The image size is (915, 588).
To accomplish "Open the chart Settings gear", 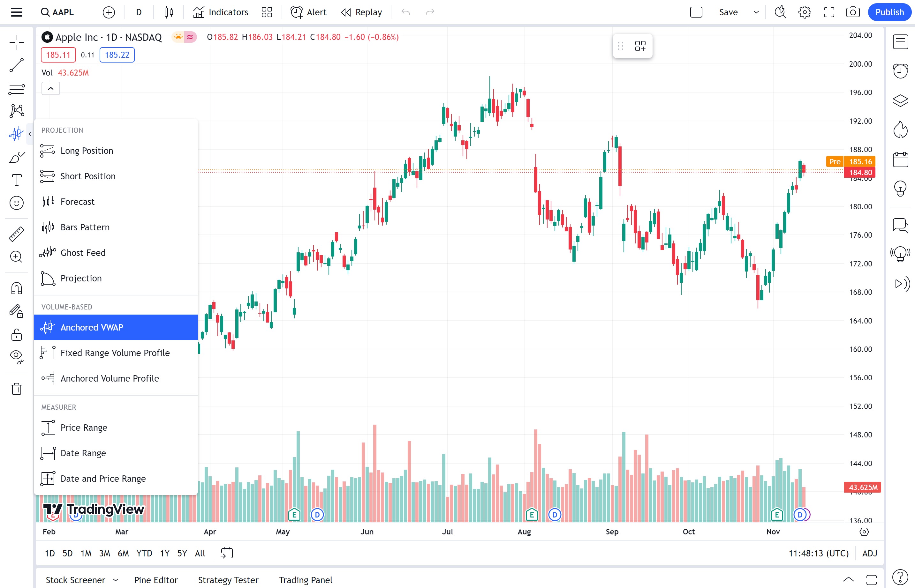I will 805,12.
